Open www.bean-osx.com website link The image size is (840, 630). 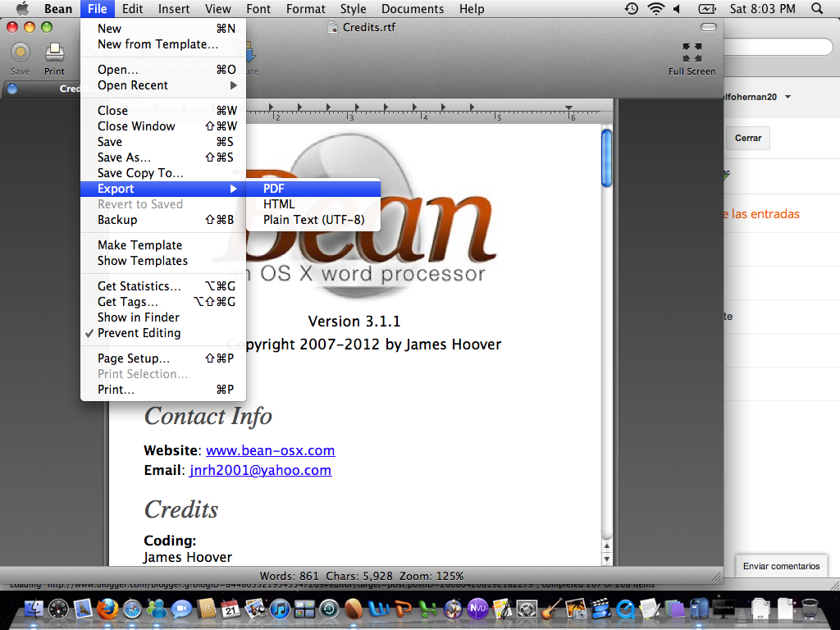[x=271, y=450]
